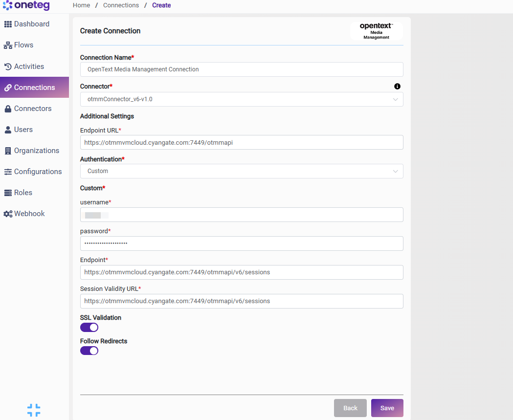Open Dashboard grid icon in sidebar

coord(8,24)
